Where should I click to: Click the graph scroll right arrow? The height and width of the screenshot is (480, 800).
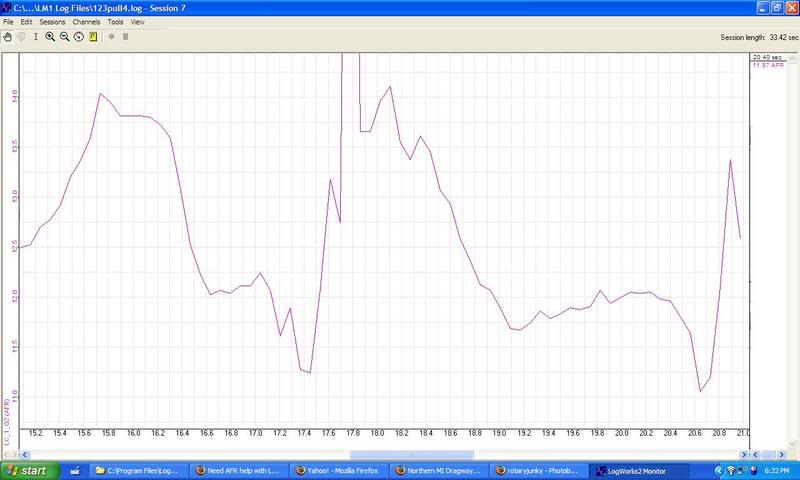(x=744, y=454)
